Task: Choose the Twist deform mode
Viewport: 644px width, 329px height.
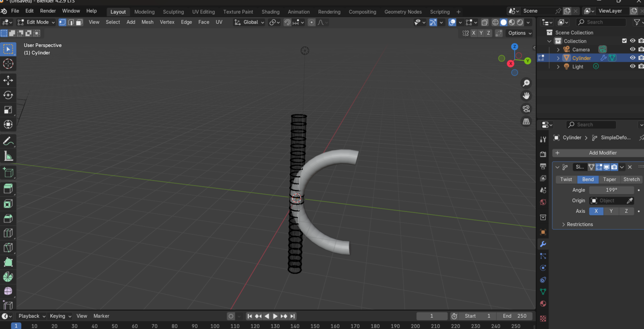Action: tap(566, 180)
